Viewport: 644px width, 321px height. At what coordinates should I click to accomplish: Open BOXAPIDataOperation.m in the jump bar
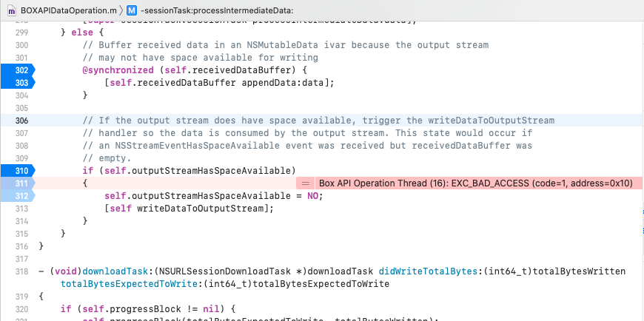coord(69,10)
